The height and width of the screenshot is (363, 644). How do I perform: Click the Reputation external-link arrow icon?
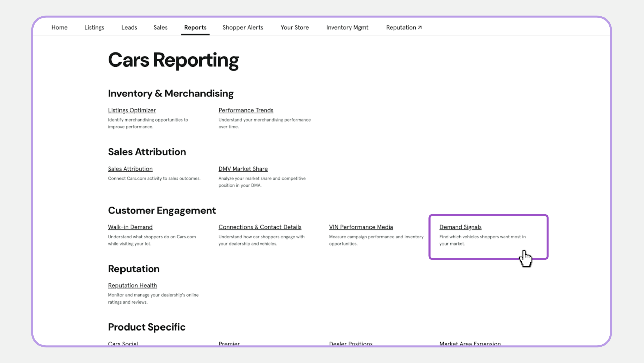420,27
